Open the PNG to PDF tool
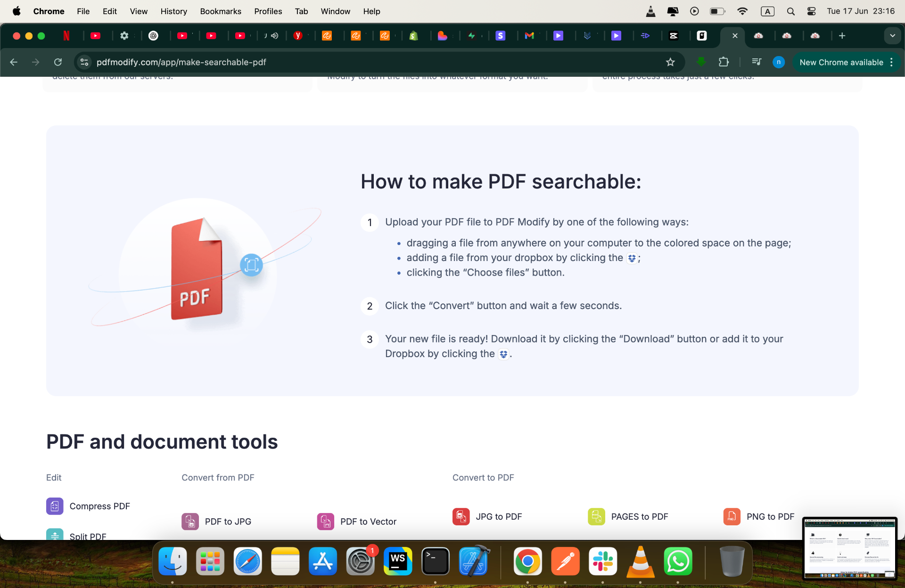The height and width of the screenshot is (588, 905). tap(759, 516)
